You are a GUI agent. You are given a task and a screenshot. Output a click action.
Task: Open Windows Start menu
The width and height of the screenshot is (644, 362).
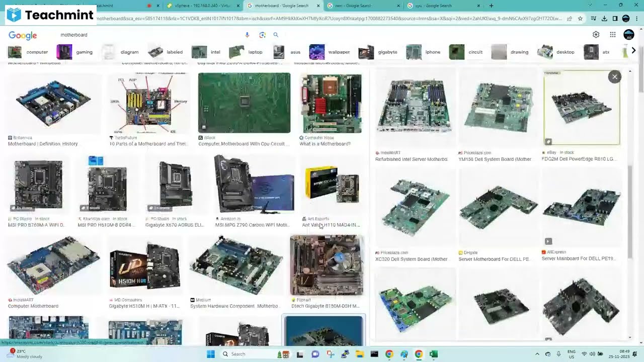coord(211,354)
